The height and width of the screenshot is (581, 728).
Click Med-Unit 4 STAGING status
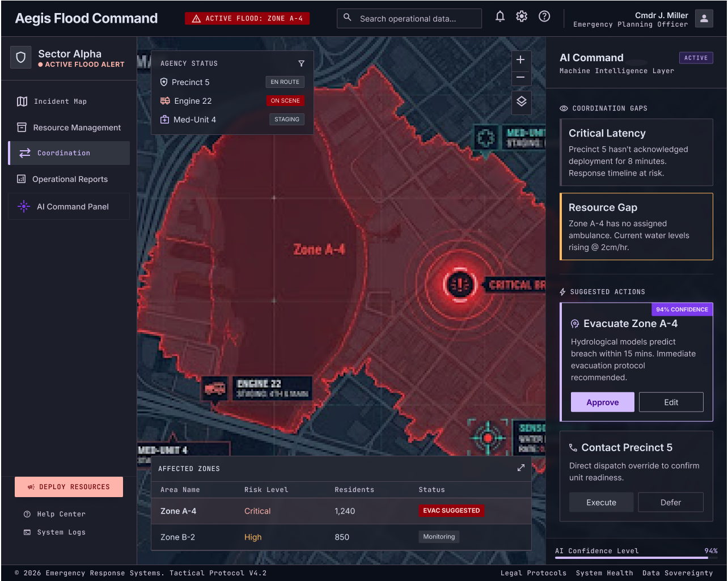click(x=287, y=120)
